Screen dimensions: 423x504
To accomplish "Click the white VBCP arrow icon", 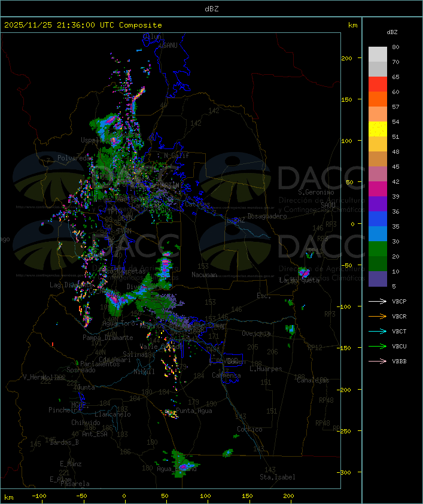I will (x=378, y=301).
